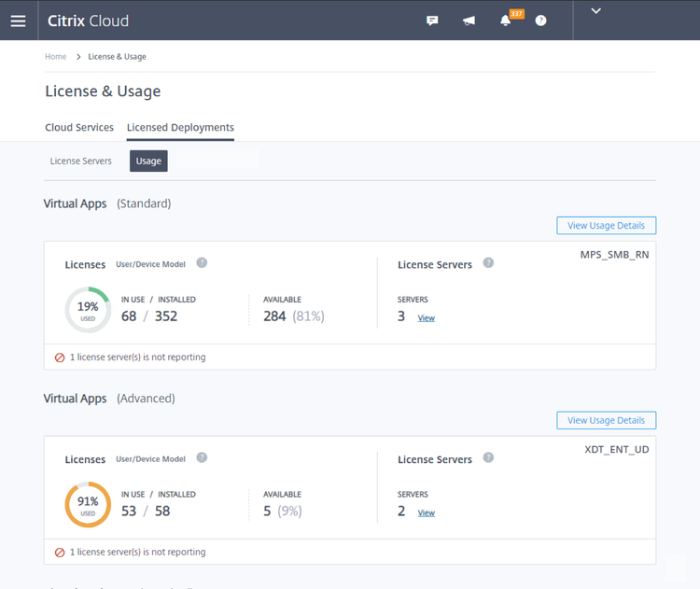Click the 19% used donut chart

[x=88, y=310]
